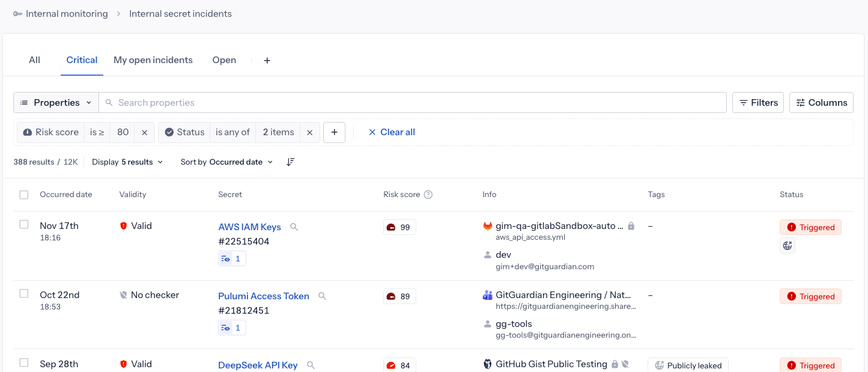Viewport: 868px width, 372px height.
Task: Click the Search properties field
Action: [413, 103]
